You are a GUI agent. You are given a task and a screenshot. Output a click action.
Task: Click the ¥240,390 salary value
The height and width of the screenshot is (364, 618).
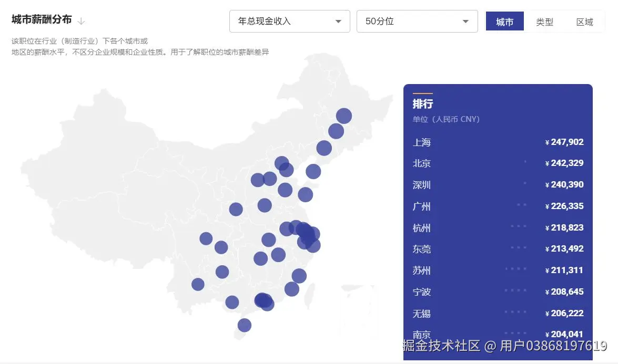(564, 184)
